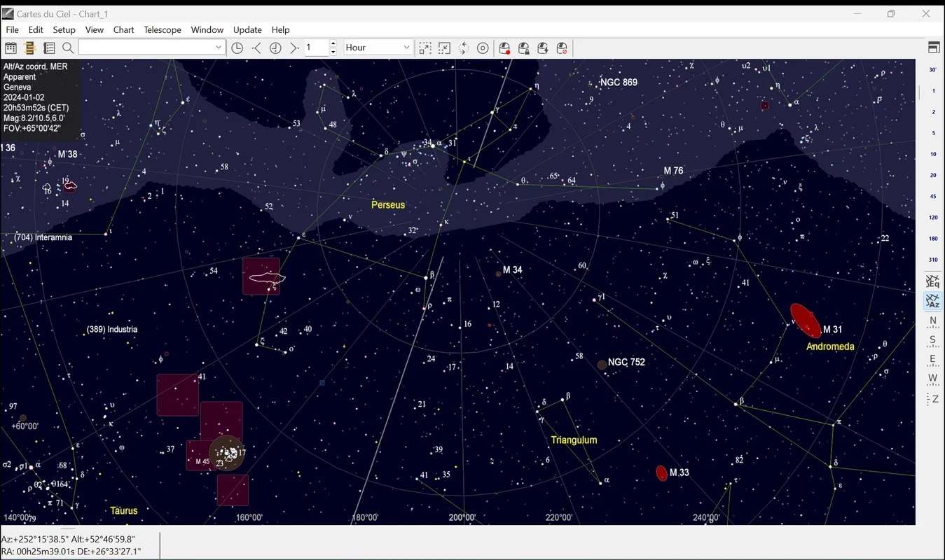Expand the search box dropdown arrow
945x560 pixels.
click(x=219, y=48)
